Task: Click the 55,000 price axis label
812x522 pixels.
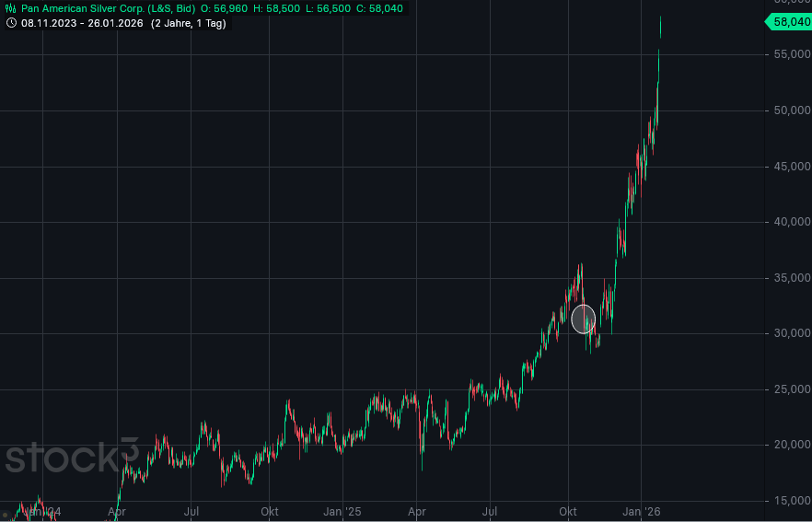Action: click(787, 55)
